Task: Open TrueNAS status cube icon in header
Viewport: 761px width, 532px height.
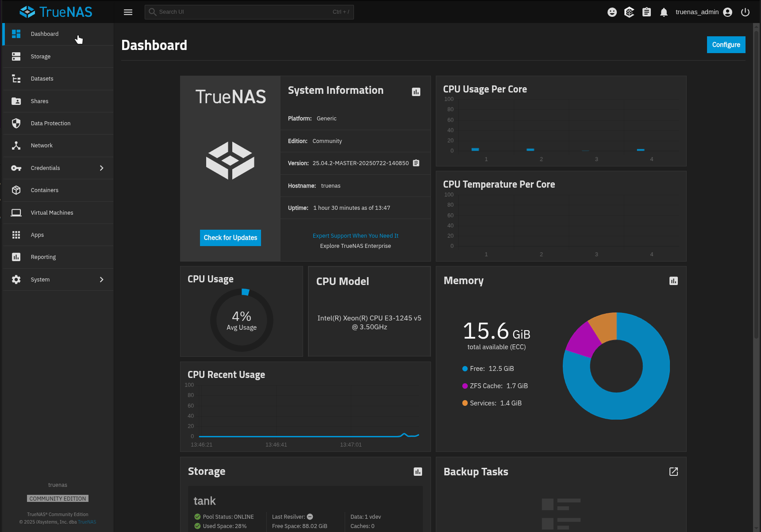Action: (629, 12)
